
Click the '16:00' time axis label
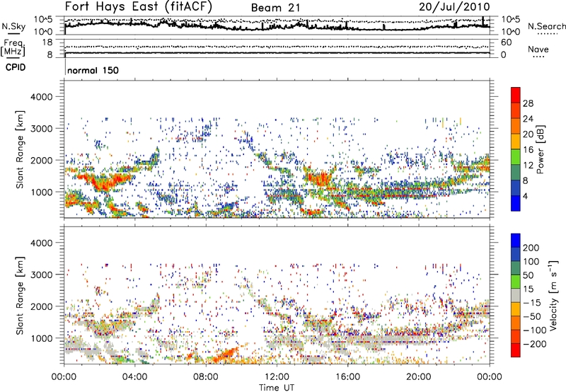click(x=347, y=377)
